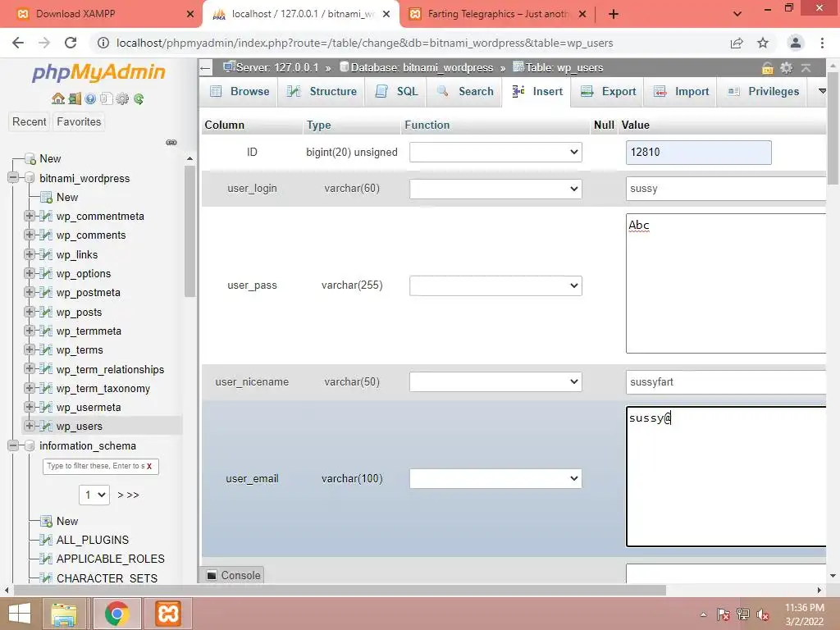Open the Console panel button
840x630 pixels.
233,575
